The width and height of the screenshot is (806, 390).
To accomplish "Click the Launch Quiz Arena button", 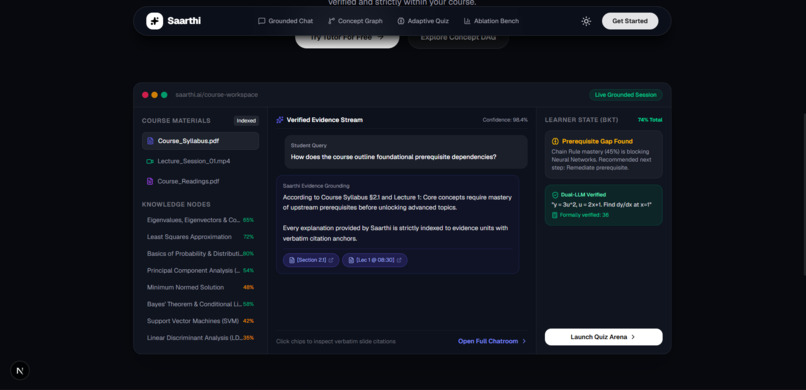I will coord(603,337).
